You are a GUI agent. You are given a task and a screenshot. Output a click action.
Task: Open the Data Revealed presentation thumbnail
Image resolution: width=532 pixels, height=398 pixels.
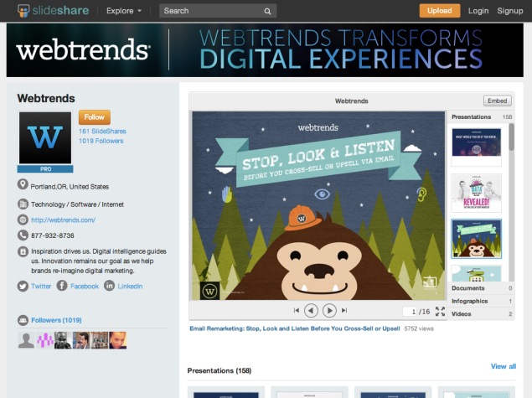coord(477,193)
